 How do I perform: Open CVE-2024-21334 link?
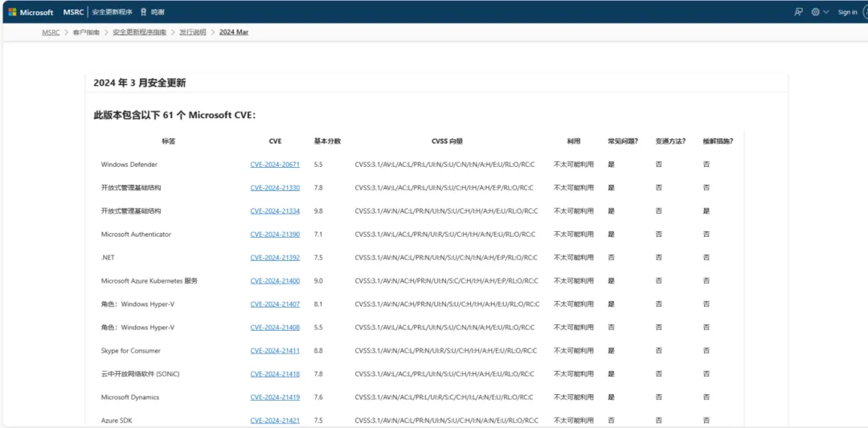(x=275, y=210)
